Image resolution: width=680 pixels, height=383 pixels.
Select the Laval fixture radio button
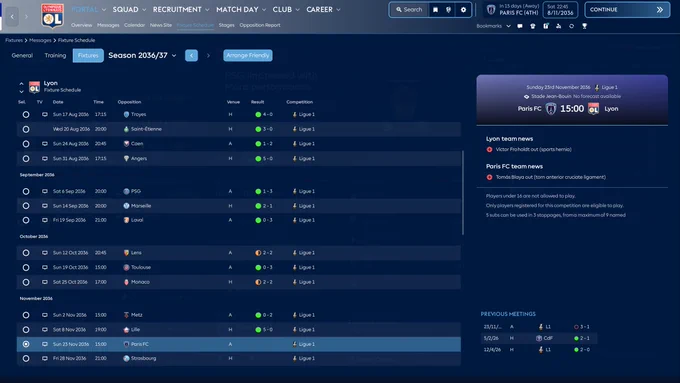[x=26, y=220]
